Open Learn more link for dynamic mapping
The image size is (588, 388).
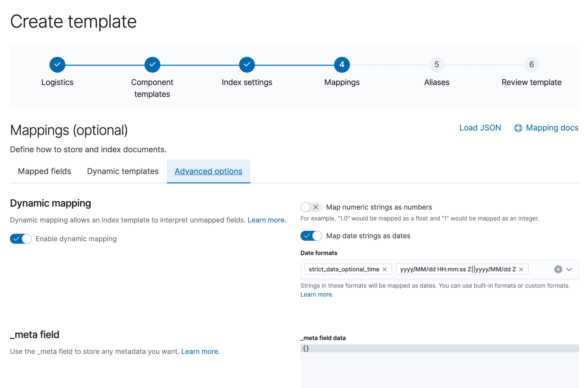click(266, 220)
